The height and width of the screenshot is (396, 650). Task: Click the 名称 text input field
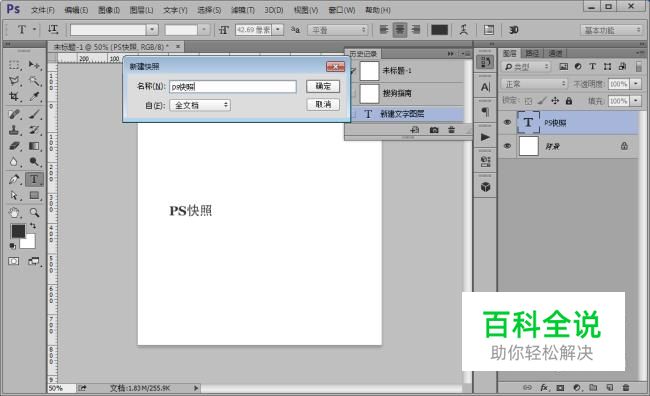(233, 87)
